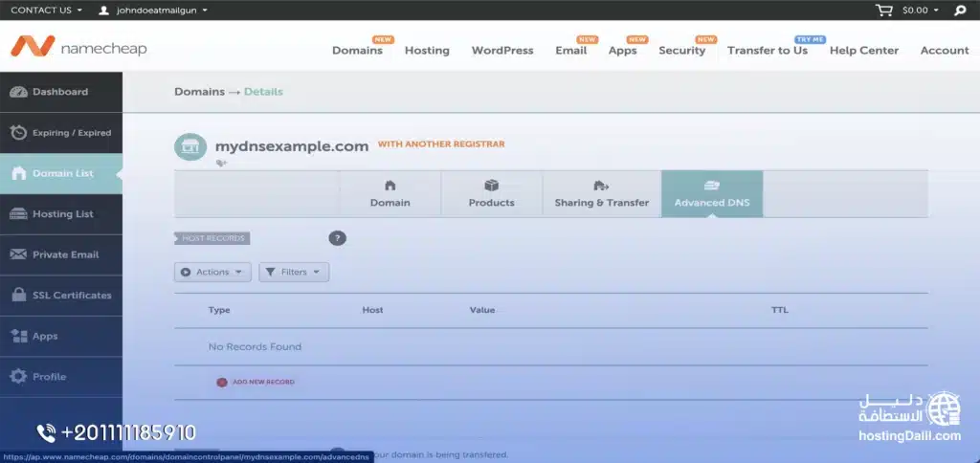980x463 pixels.
Task: Click the HOST RECORDS label
Action: [212, 238]
